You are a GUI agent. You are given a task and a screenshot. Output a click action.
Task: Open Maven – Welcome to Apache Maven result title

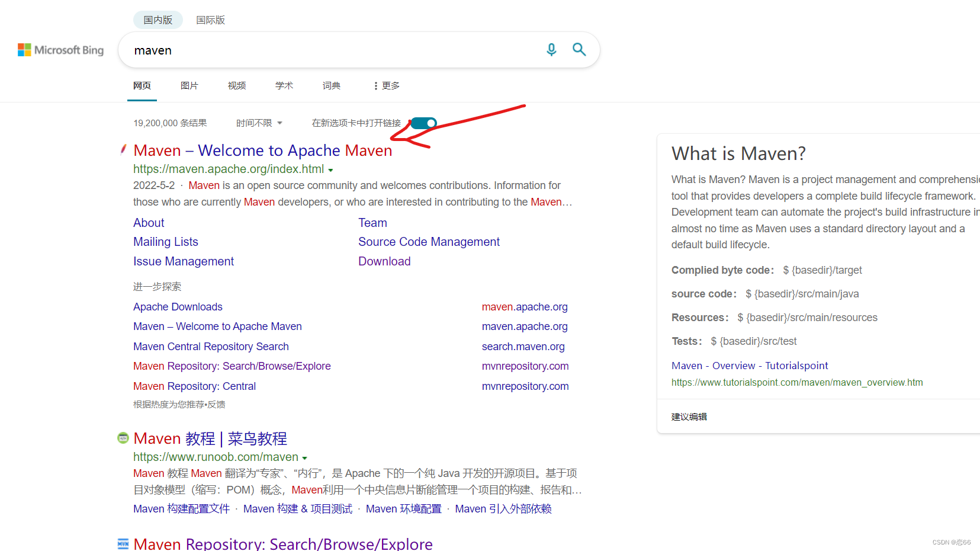263,150
